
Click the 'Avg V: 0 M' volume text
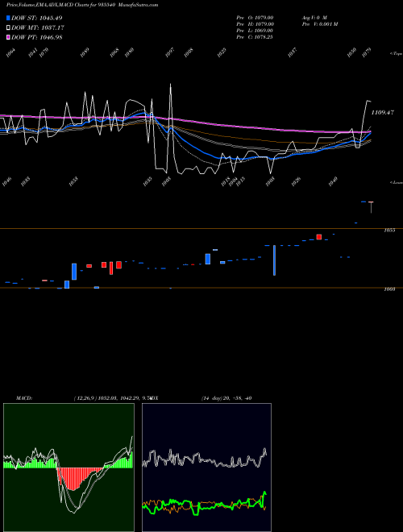point(314,18)
